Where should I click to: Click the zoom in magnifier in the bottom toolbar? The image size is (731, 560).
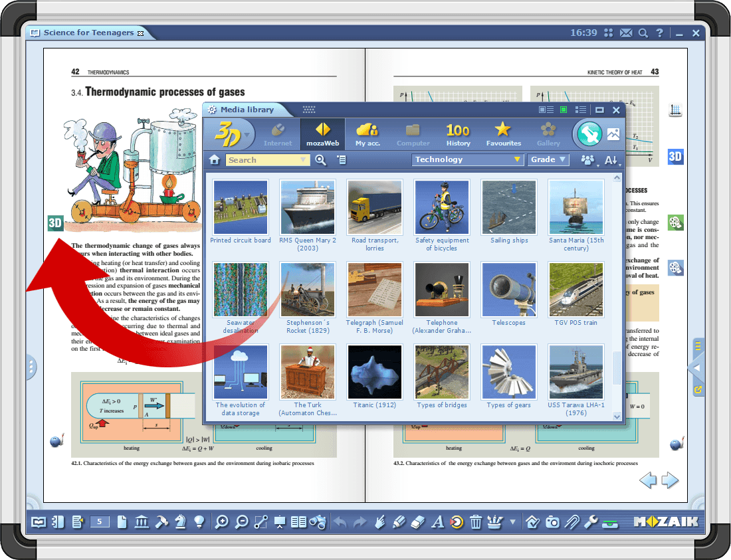click(222, 522)
